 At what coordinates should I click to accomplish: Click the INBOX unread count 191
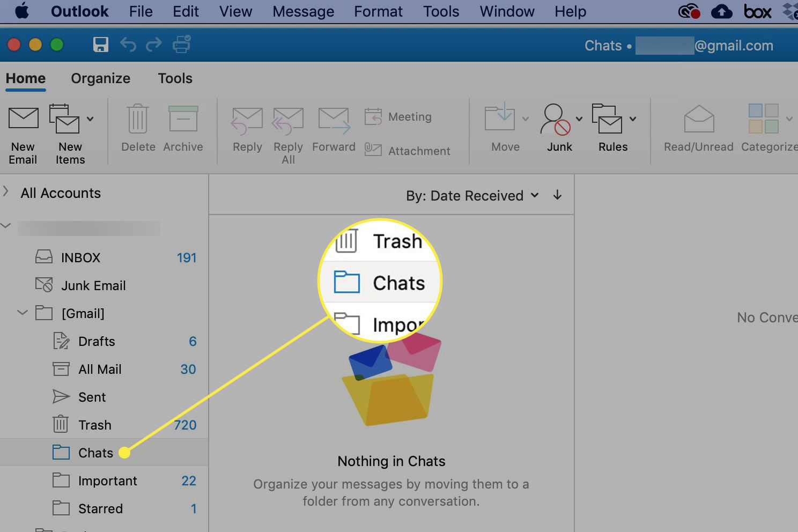pos(187,258)
